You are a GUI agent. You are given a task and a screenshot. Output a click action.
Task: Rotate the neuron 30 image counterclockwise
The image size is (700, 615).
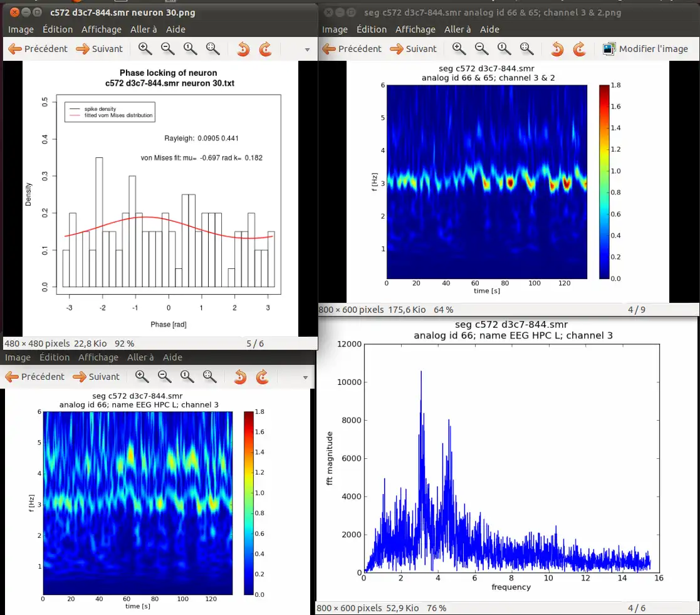(243, 49)
